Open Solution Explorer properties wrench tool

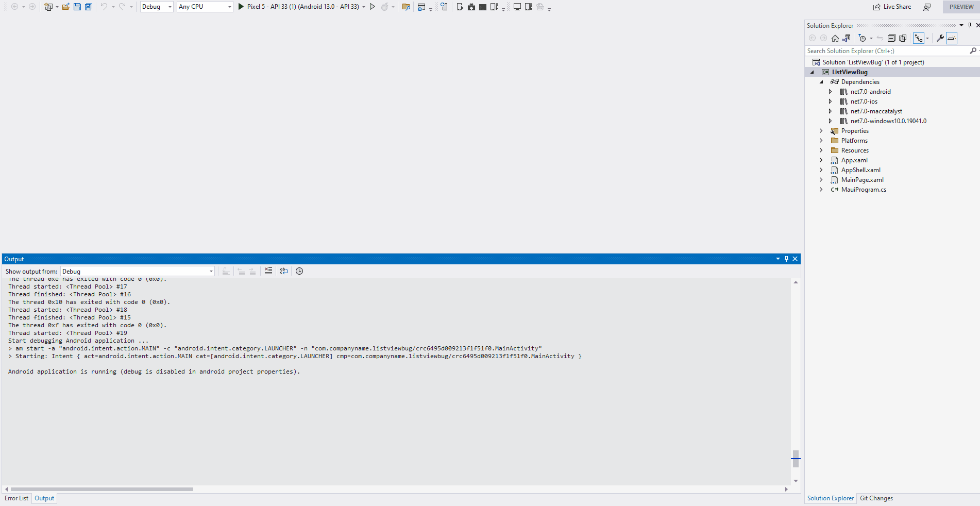click(x=941, y=38)
